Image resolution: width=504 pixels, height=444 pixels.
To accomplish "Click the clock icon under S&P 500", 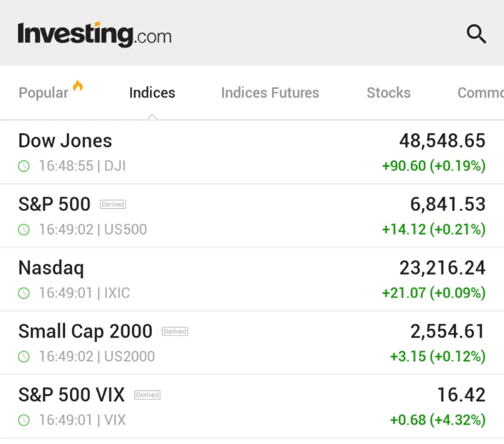I will point(24,230).
